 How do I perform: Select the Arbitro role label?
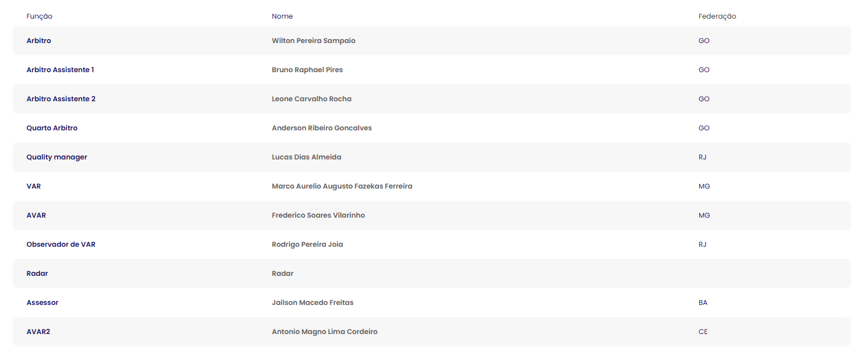tap(39, 41)
